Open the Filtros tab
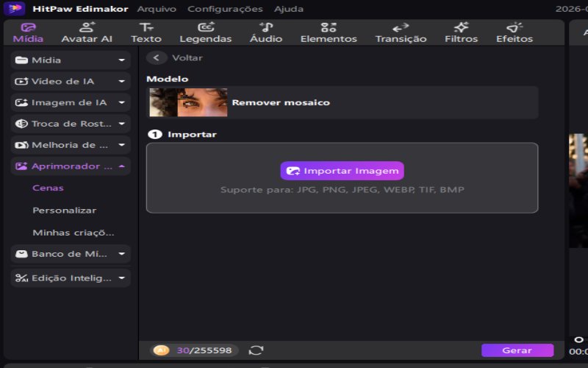The image size is (588, 368). (x=462, y=32)
